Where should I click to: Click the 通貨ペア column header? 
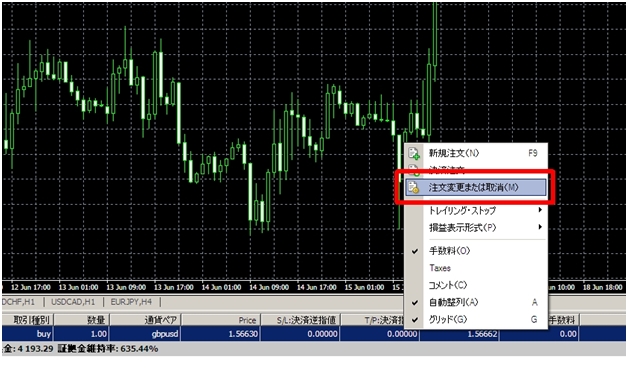tap(145, 320)
